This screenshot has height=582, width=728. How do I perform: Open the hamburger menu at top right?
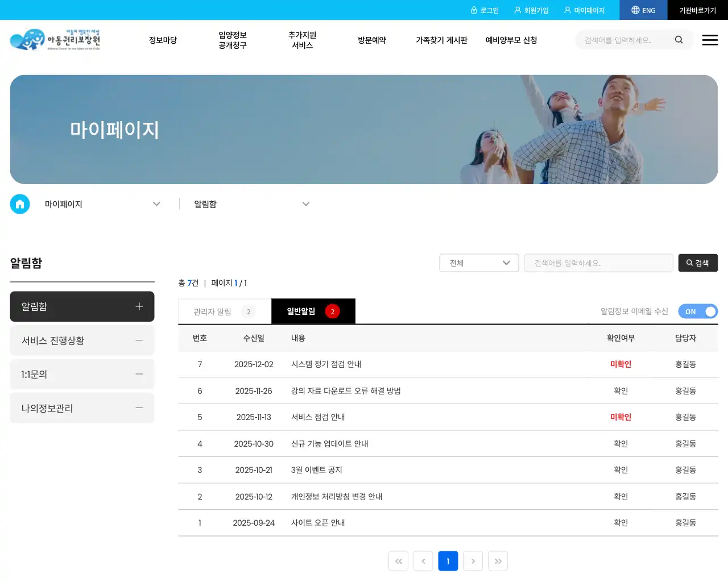[x=710, y=40]
